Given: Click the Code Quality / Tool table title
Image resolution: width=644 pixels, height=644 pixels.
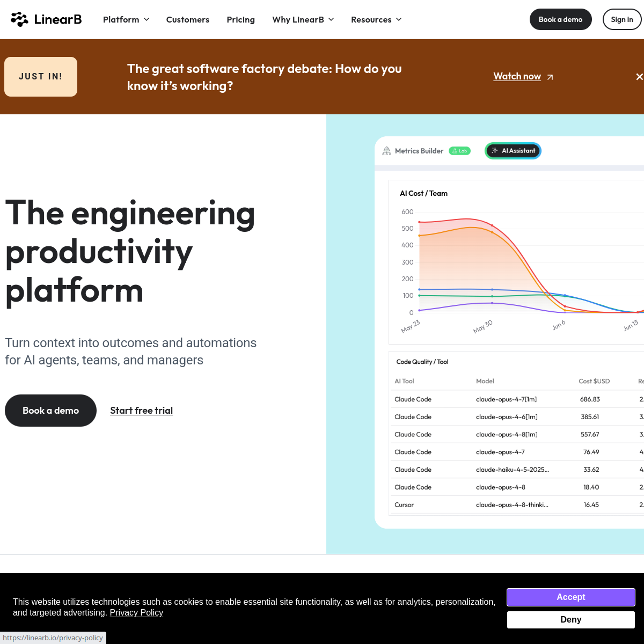Looking at the screenshot, I should coord(422,362).
